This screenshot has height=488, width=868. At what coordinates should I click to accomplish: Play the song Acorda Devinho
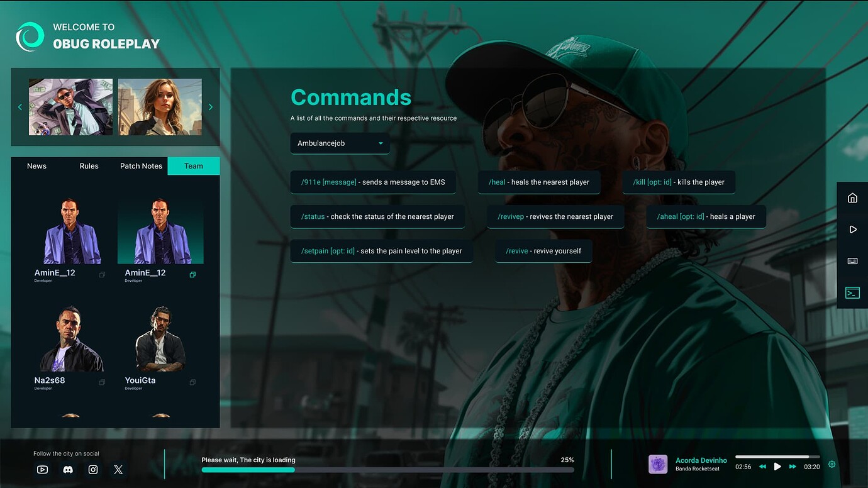click(x=777, y=467)
